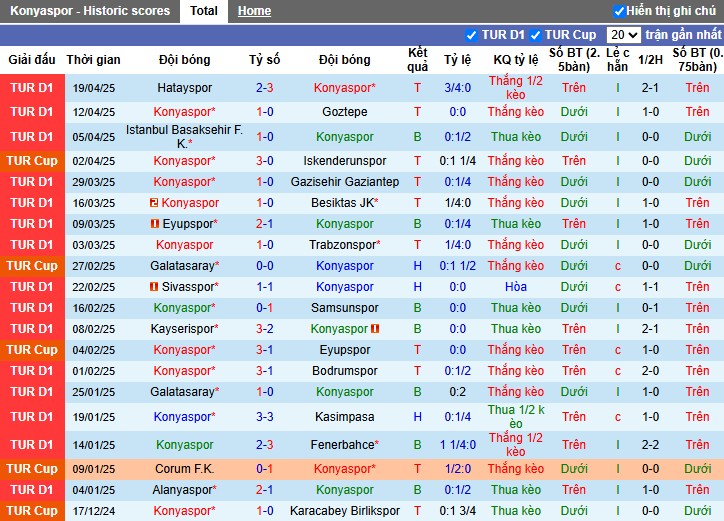Click half-time score 2-0 in Bodrumspor row

650,371
